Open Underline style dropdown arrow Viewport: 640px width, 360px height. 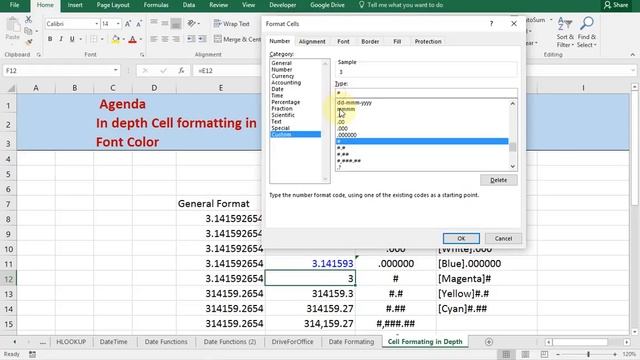click(x=80, y=40)
